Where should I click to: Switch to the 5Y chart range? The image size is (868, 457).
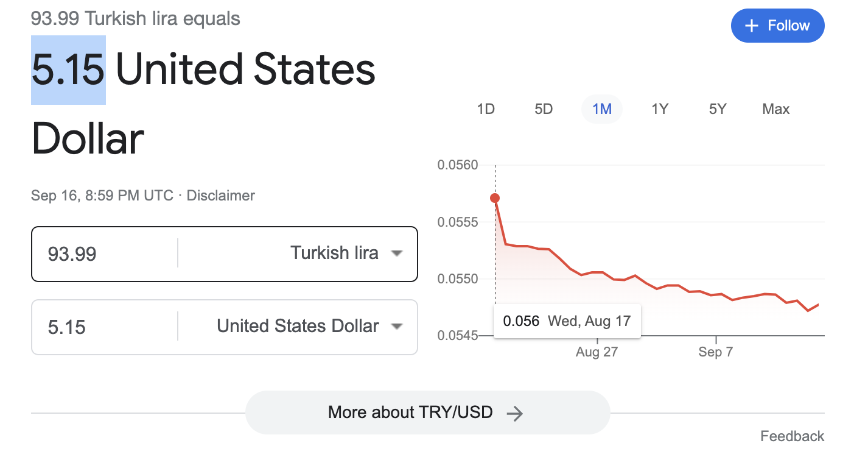(718, 109)
